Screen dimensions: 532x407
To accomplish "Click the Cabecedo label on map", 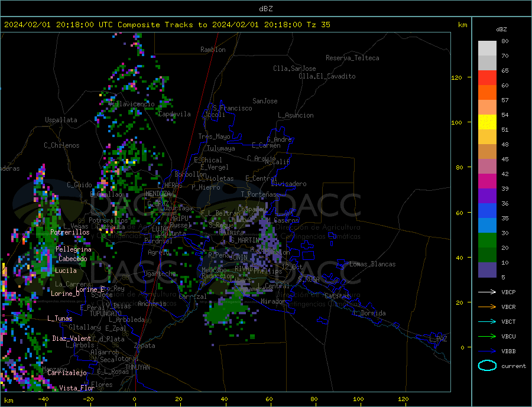I will [x=73, y=259].
